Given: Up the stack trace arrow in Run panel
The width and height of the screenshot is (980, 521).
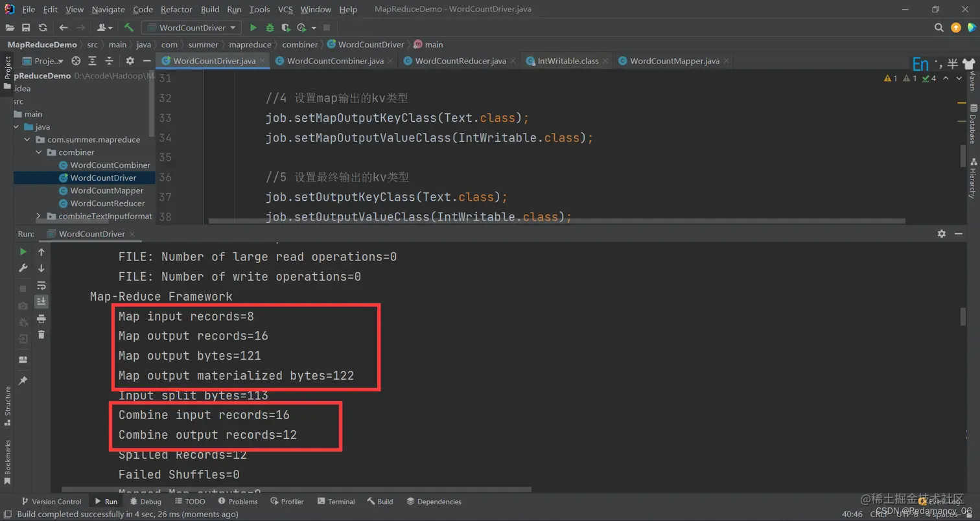Looking at the screenshot, I should coord(41,251).
